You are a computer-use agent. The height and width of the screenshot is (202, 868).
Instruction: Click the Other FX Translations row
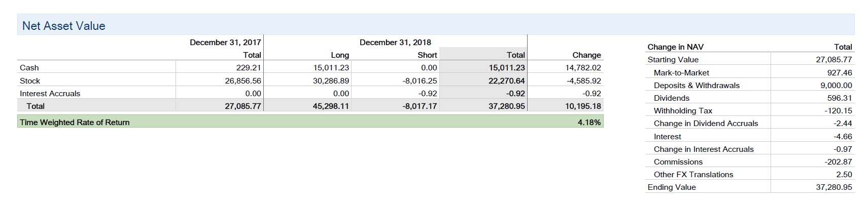(x=750, y=175)
